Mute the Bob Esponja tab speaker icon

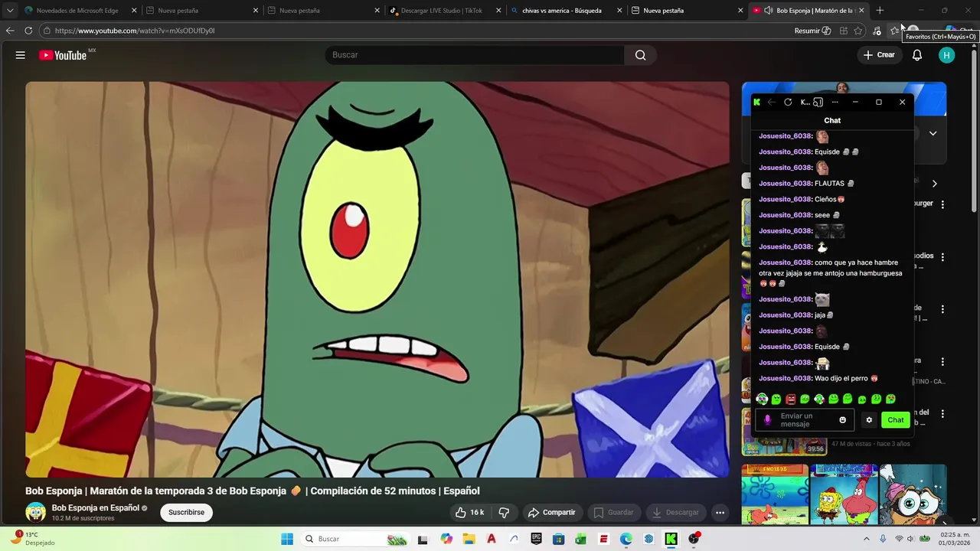coord(769,11)
